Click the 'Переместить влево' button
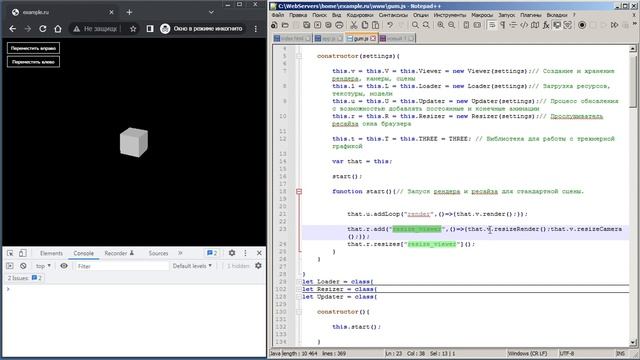The width and height of the screenshot is (640, 360). tap(33, 62)
